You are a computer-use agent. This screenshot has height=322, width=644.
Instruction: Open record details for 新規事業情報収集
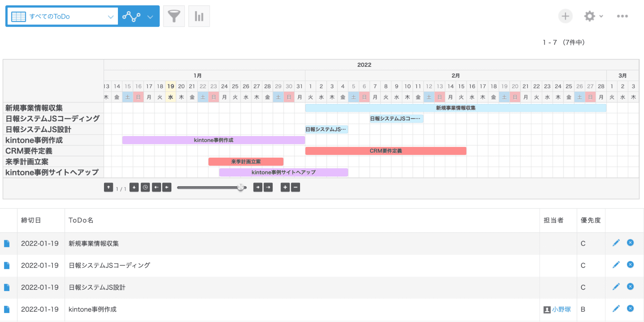coord(7,244)
